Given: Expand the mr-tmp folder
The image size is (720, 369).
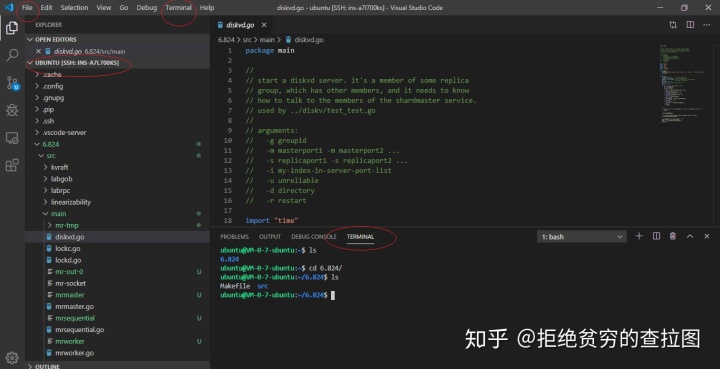Looking at the screenshot, I should 118,225.
